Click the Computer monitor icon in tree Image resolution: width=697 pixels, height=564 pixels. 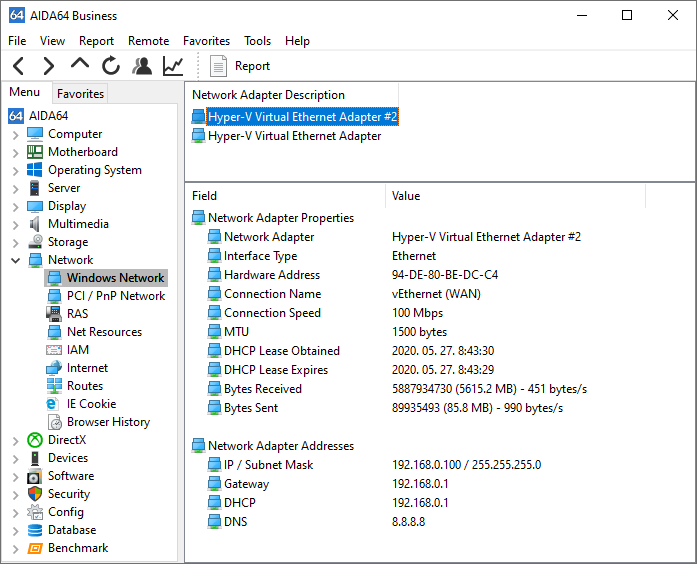tap(35, 134)
